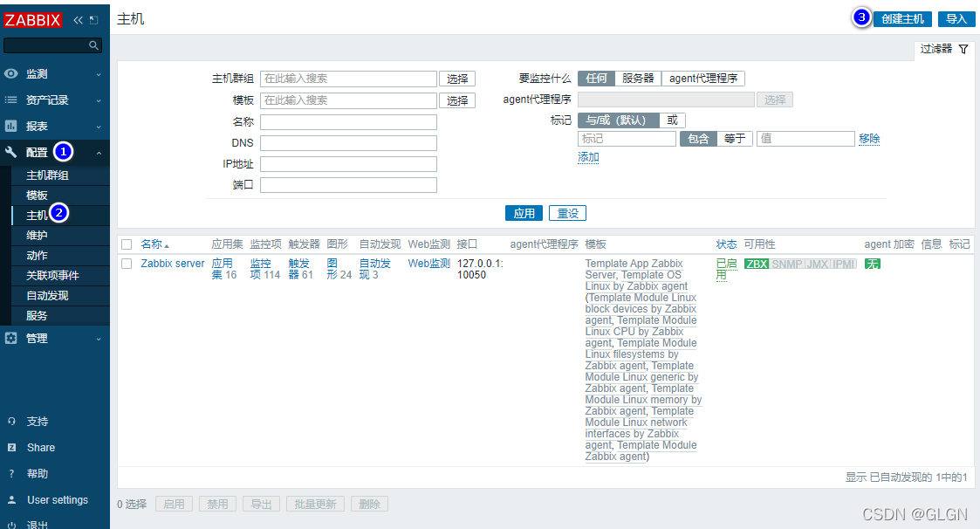Click the 资产记录 list icon
The height and width of the screenshot is (529, 980).
[x=11, y=100]
